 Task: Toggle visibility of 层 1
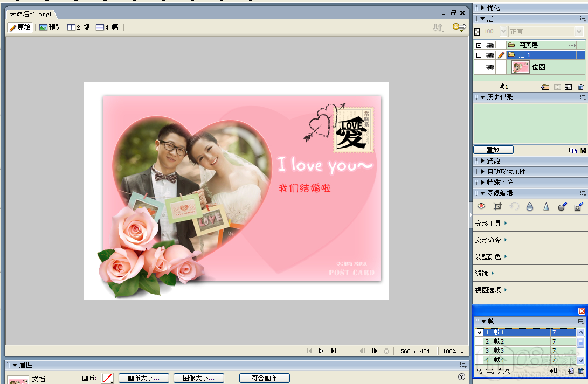[490, 55]
